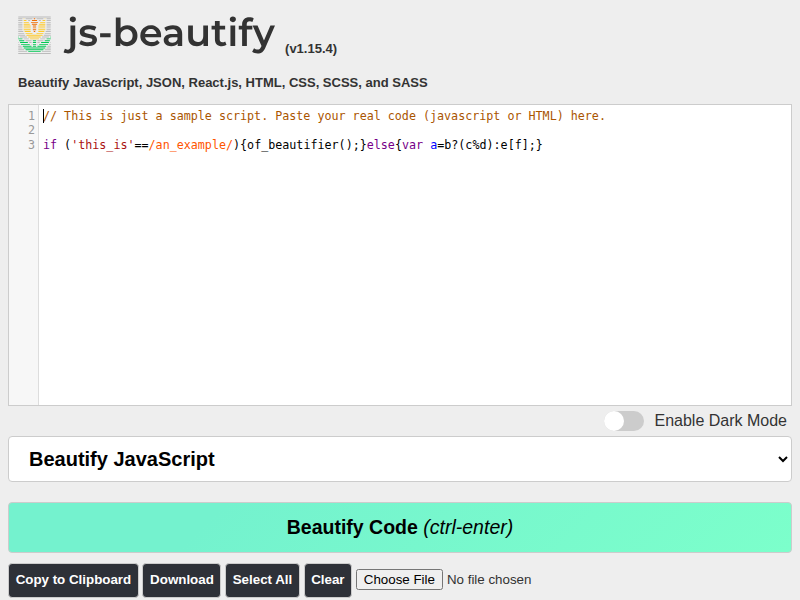
Task: Open file picker with Choose File
Action: tap(399, 580)
